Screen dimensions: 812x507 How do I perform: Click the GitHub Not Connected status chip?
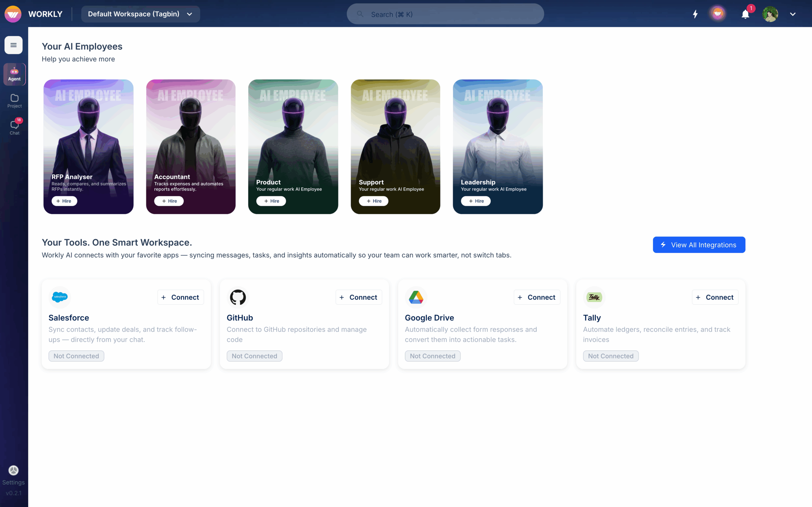point(254,356)
